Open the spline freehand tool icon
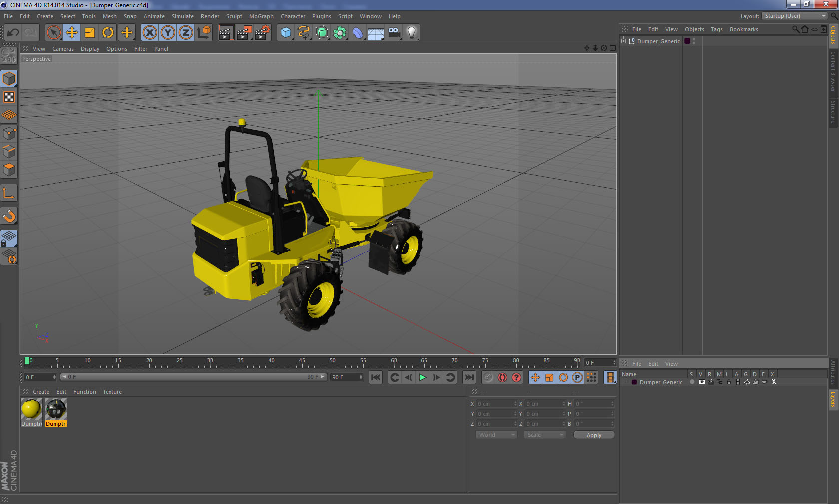This screenshot has height=504, width=839. (x=304, y=33)
